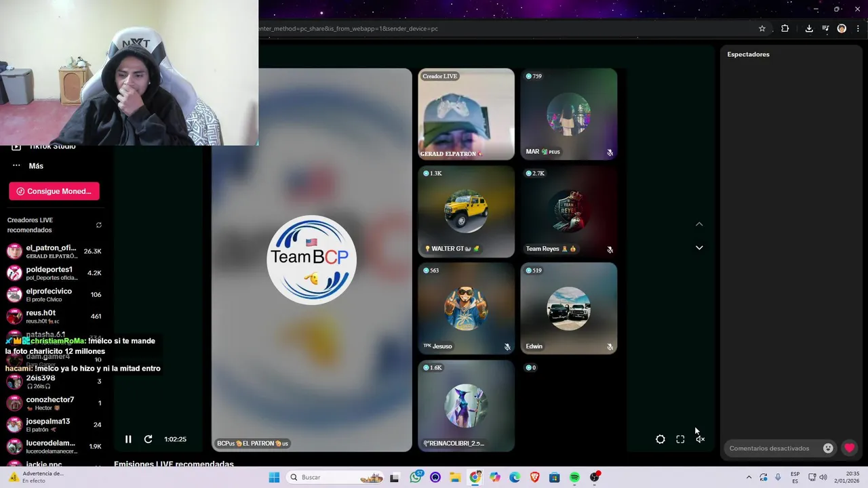Pause the live stream playback
The height and width of the screenshot is (488, 868).
[128, 439]
